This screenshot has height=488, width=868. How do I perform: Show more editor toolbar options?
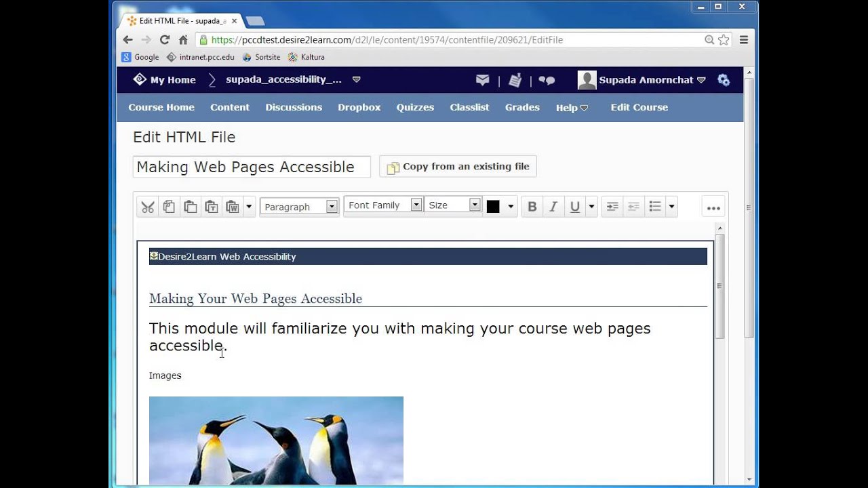coord(713,208)
